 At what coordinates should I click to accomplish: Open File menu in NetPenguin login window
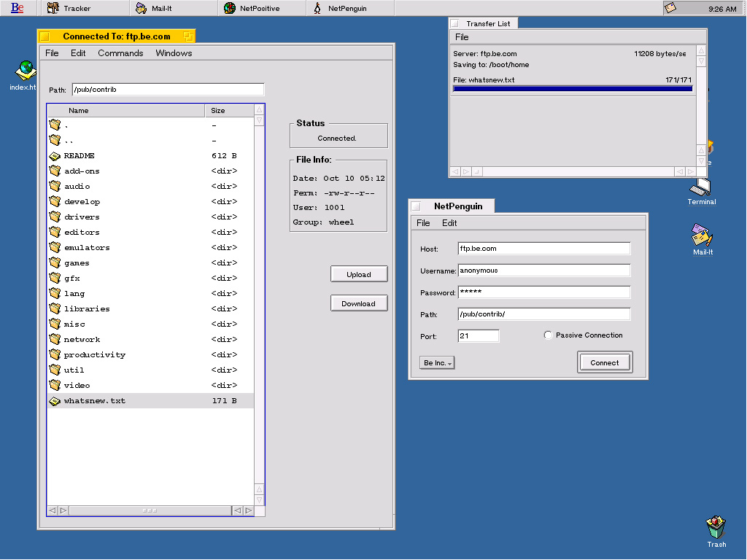click(x=423, y=223)
